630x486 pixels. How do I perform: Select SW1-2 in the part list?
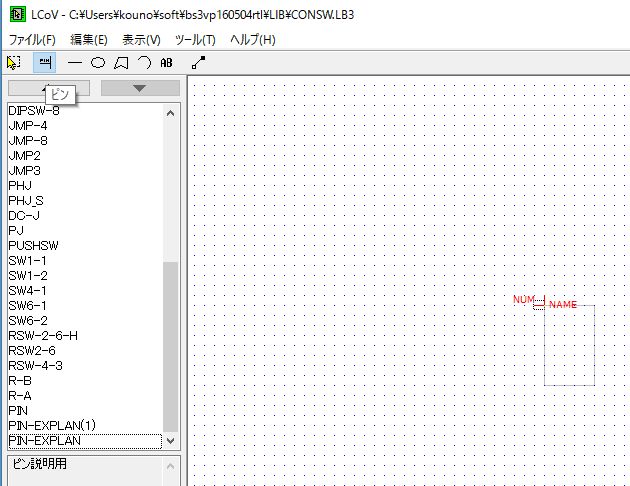[85, 276]
